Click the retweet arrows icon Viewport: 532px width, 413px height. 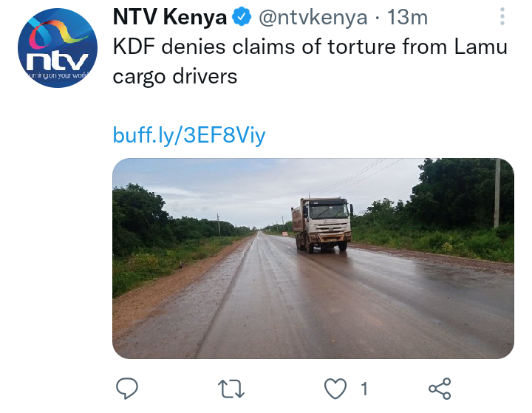click(231, 389)
